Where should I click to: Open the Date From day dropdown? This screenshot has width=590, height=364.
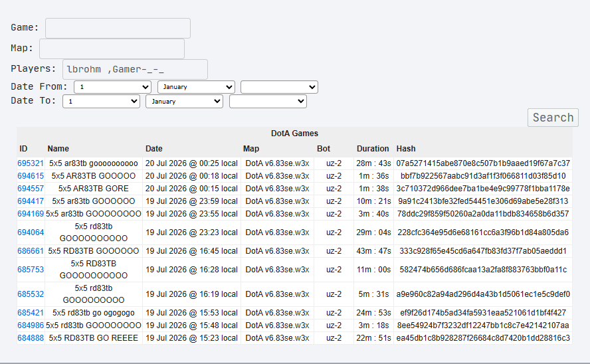(112, 87)
